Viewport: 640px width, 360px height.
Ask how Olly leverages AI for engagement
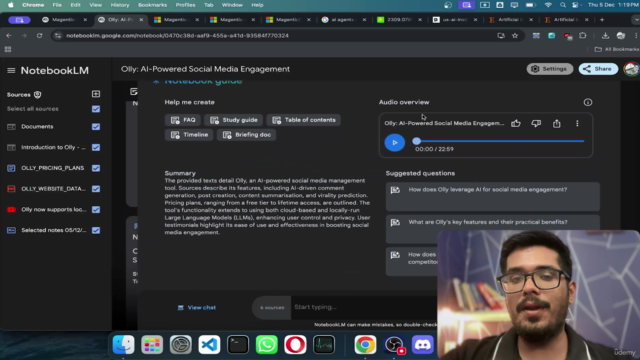493,196
